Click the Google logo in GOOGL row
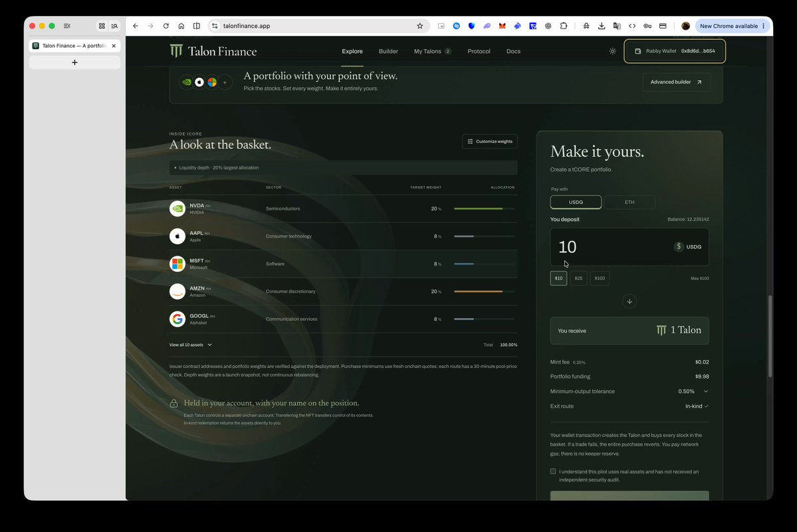This screenshot has width=797, height=532. [x=177, y=319]
